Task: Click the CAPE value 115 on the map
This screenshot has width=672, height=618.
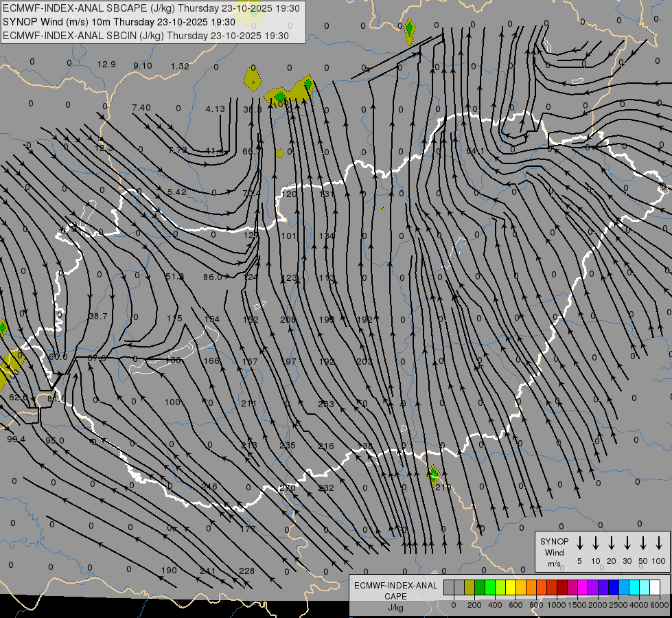Action: (174, 318)
